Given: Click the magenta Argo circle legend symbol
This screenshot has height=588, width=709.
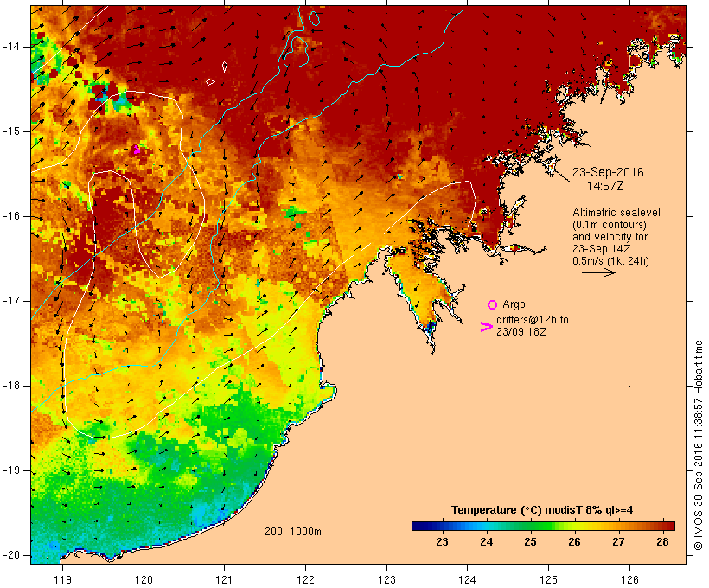Looking at the screenshot, I should click(493, 305).
